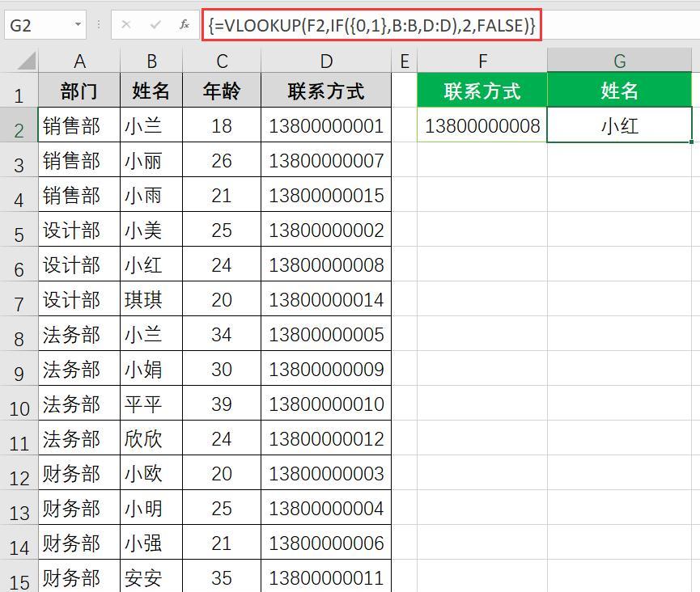Select cell 小丽
The image size is (700, 592).
tap(151, 160)
